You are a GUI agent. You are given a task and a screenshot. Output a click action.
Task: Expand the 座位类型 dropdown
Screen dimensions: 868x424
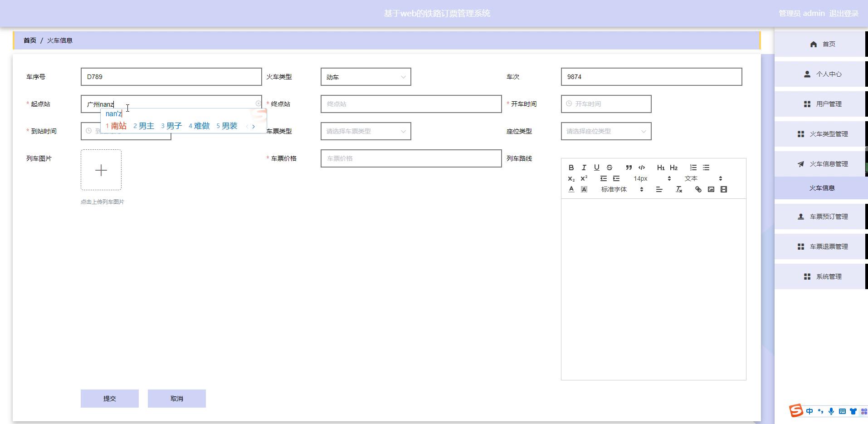tap(606, 131)
